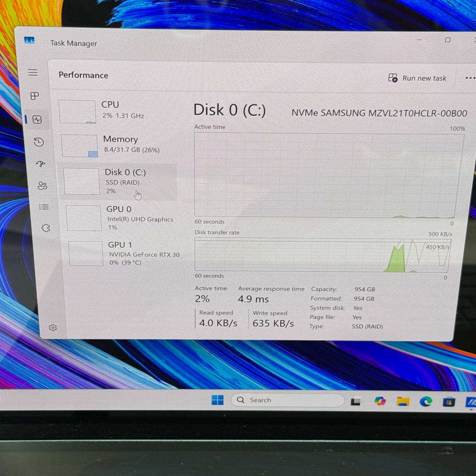This screenshot has height=476, width=476.
Task: Open the Processes page icon
Action: click(x=35, y=96)
